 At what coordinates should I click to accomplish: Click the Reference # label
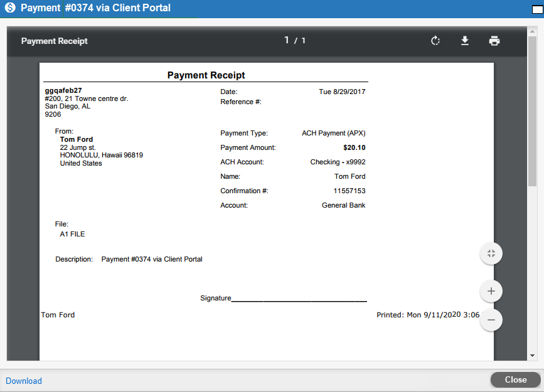[x=241, y=102]
